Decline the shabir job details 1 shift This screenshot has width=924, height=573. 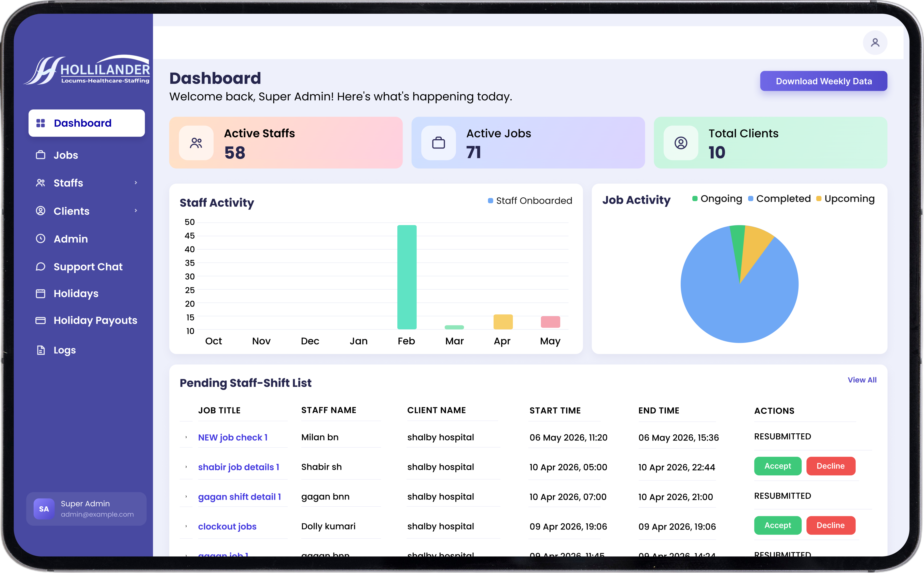[830, 466]
